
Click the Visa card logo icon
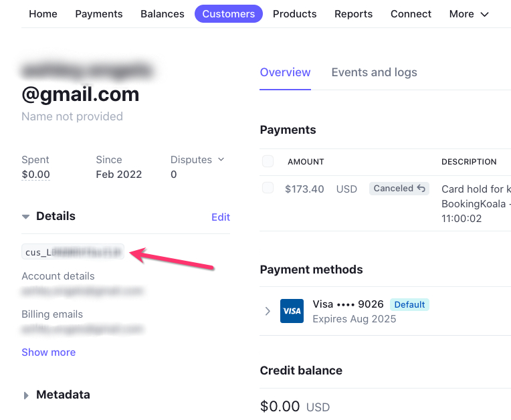[x=292, y=311]
